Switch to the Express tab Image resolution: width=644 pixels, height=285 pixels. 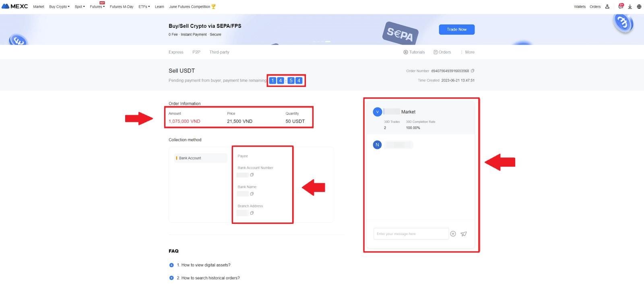176,52
